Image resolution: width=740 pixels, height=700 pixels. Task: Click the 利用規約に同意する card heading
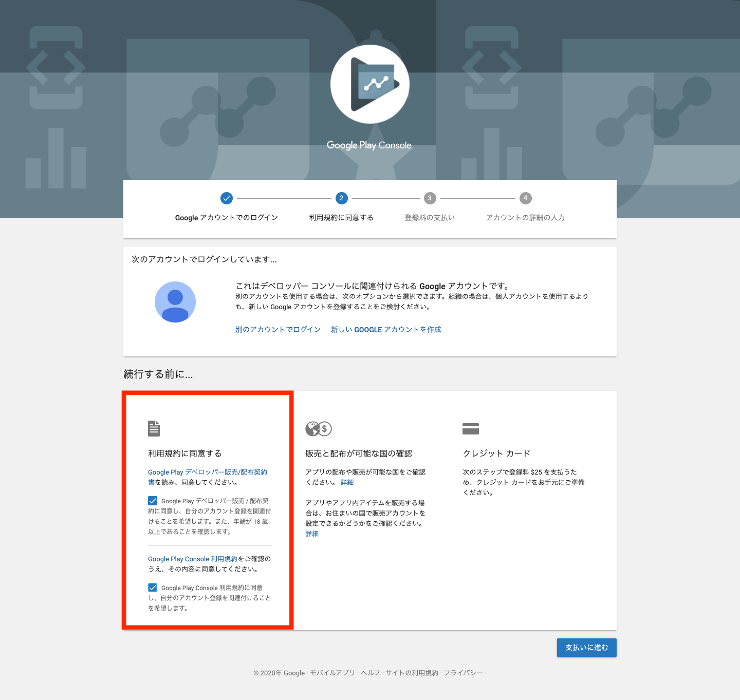tap(185, 453)
